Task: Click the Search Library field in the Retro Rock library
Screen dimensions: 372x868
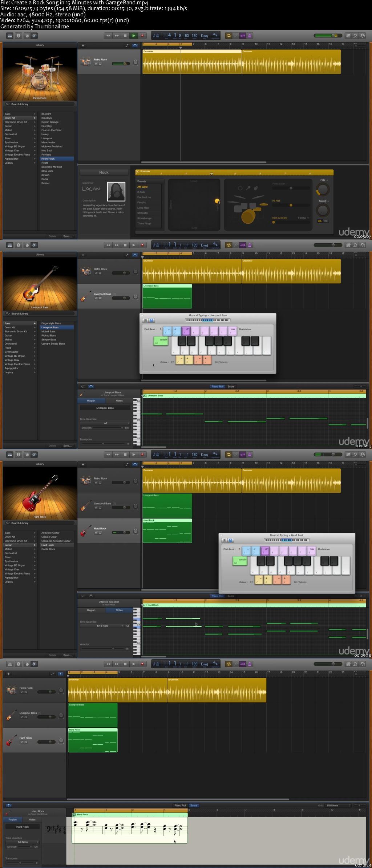Action: (40, 104)
